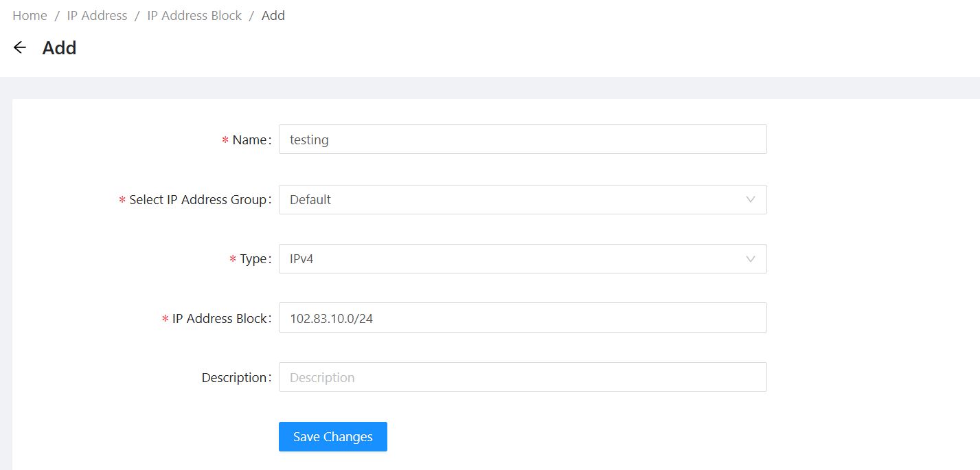Click the back arrow beside Add heading
The width and height of the screenshot is (980, 470).
[19, 47]
